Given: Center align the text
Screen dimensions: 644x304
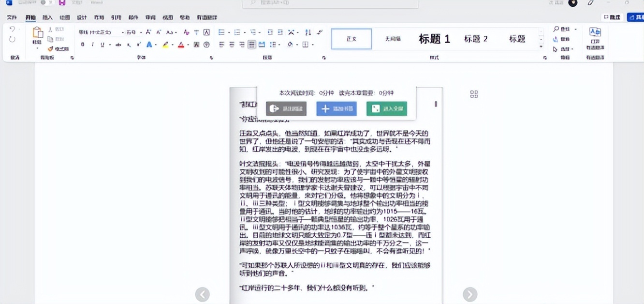Looking at the screenshot, I should [x=232, y=45].
